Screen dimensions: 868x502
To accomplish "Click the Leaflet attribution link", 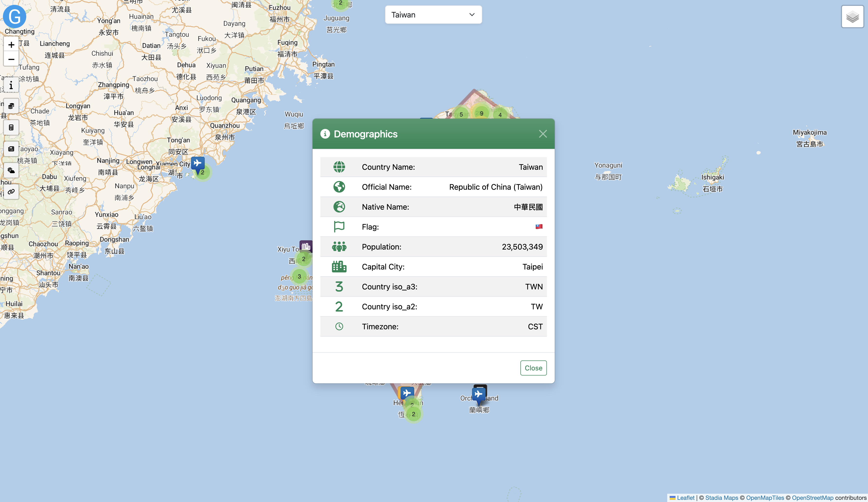I will pos(685,498).
